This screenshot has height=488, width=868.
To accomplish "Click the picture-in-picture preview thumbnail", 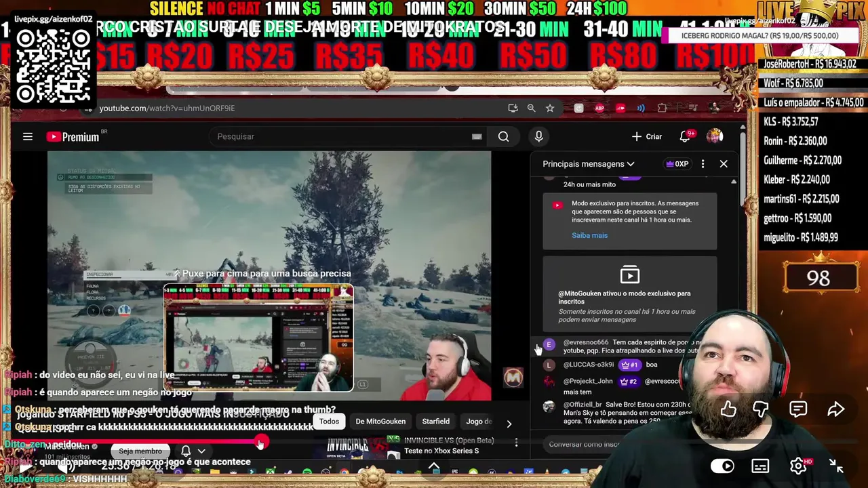I will (x=258, y=338).
